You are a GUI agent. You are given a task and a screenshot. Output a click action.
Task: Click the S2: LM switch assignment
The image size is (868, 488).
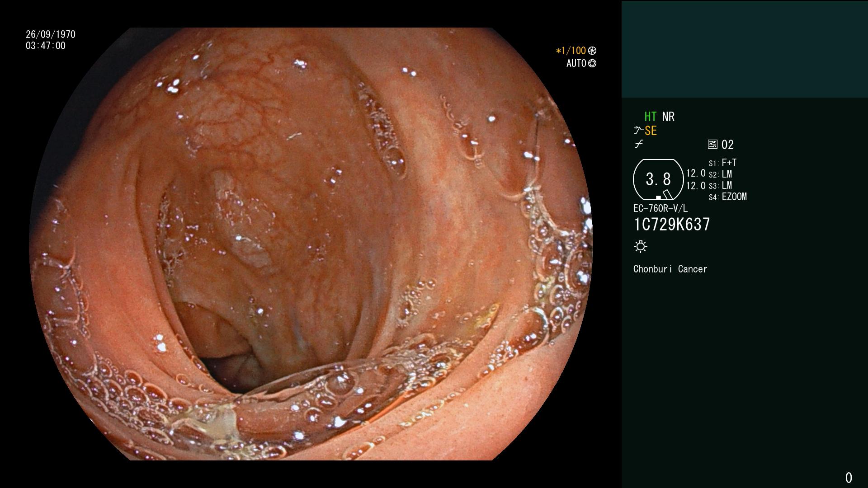point(721,174)
